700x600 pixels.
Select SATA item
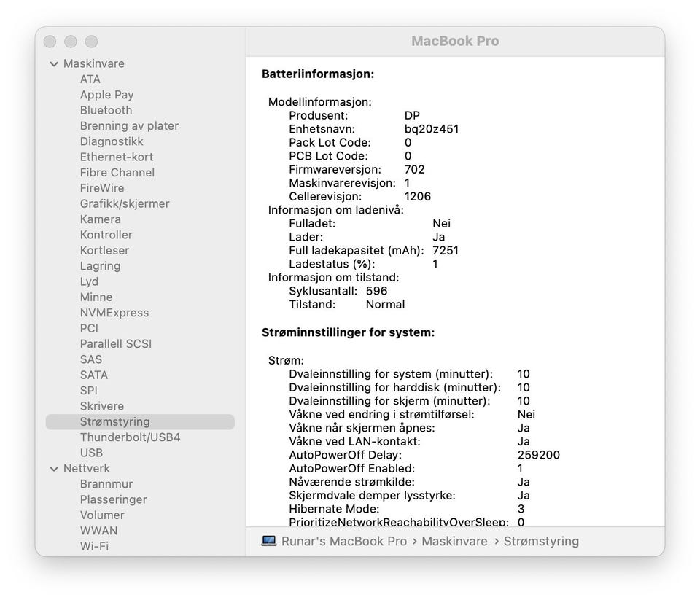click(x=94, y=375)
